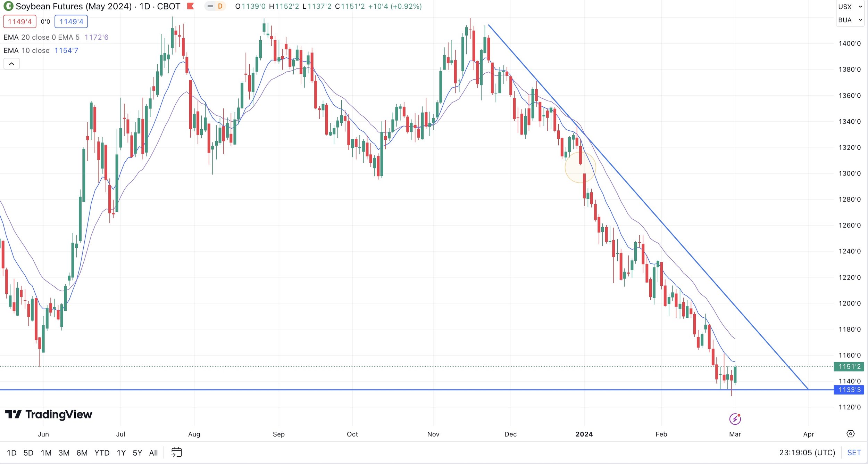Viewport: 868px width, 464px height.
Task: Collapse the indicator legend with chevron
Action: (x=11, y=64)
